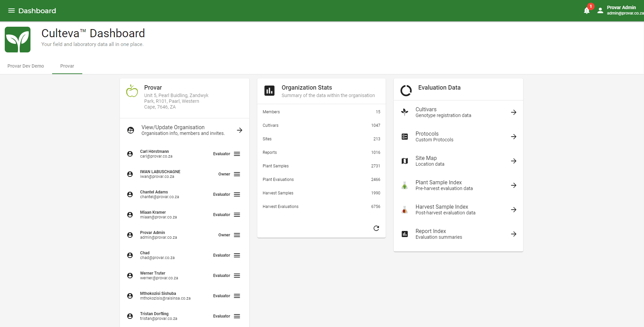Click Chad's avatar icon

pos(130,255)
